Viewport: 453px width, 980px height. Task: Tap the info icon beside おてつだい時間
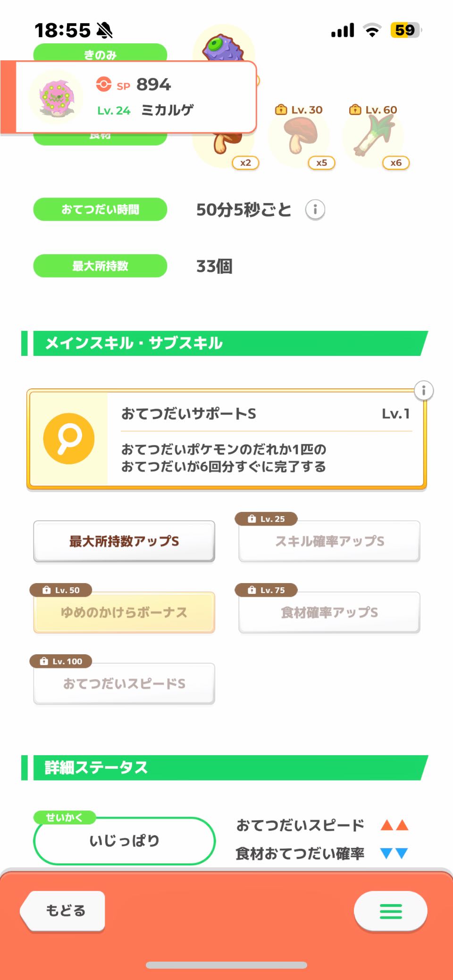pyautogui.click(x=315, y=209)
